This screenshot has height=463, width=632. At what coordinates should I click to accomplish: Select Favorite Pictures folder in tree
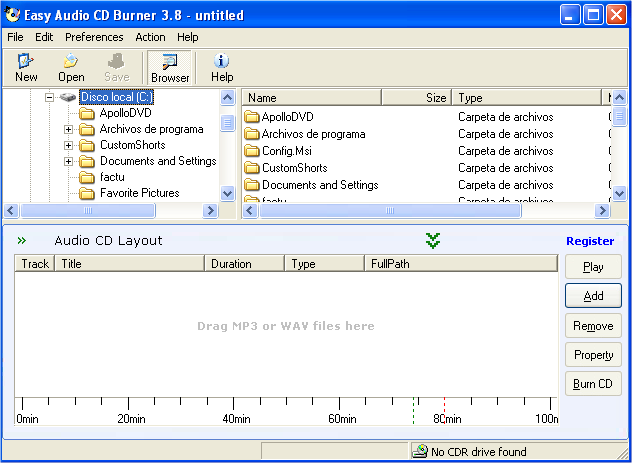point(139,193)
